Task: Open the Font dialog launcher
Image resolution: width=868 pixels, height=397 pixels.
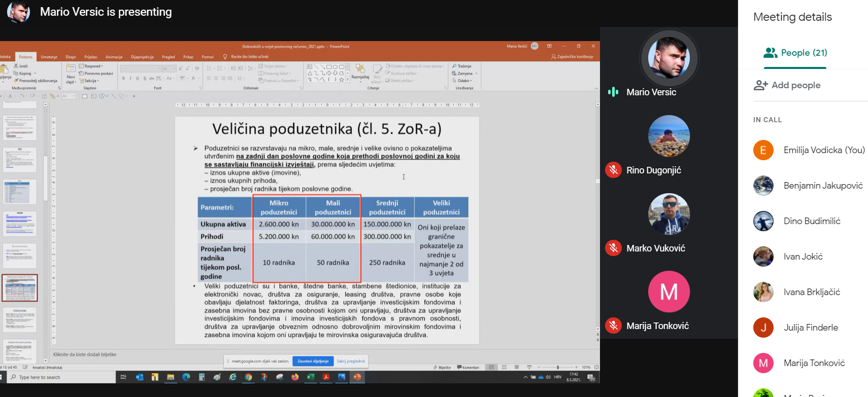Action: (201, 88)
